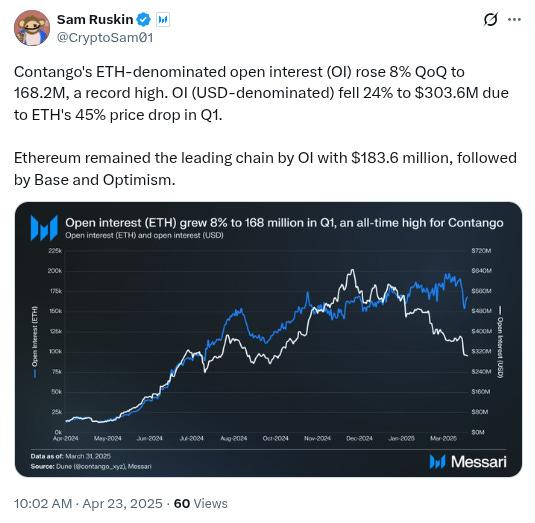The width and height of the screenshot is (535, 523).
Task: Click the tweet text about Ethereum leading chain
Action: pos(265,169)
